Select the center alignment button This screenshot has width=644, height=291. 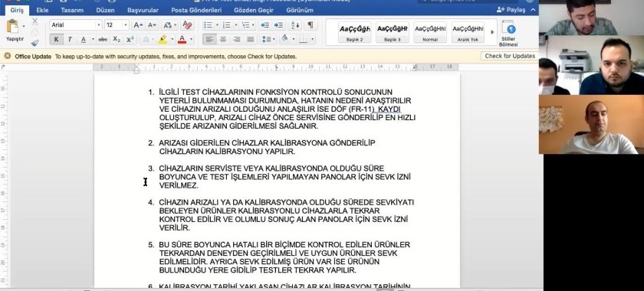click(x=223, y=39)
